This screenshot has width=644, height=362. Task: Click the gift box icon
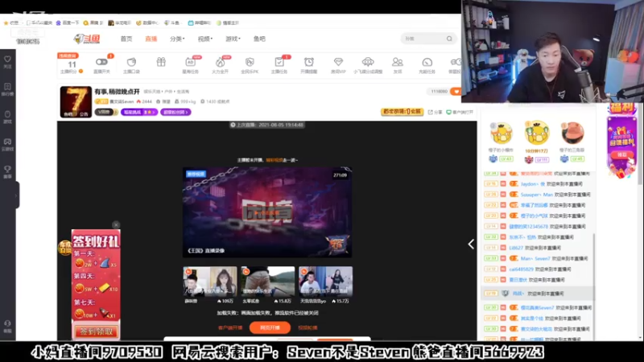coord(161,62)
